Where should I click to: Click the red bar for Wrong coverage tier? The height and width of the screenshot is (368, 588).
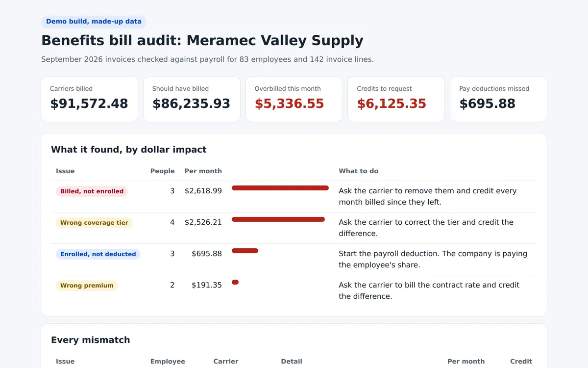click(278, 219)
